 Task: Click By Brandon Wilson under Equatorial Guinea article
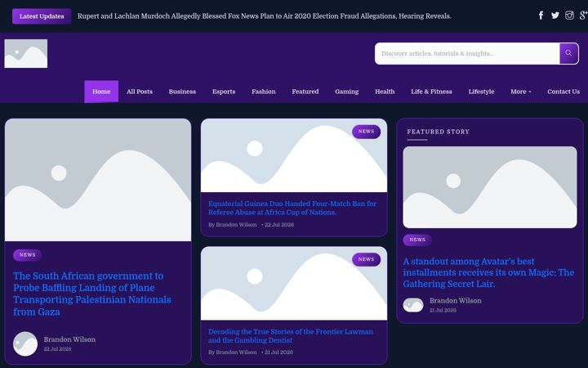point(233,225)
